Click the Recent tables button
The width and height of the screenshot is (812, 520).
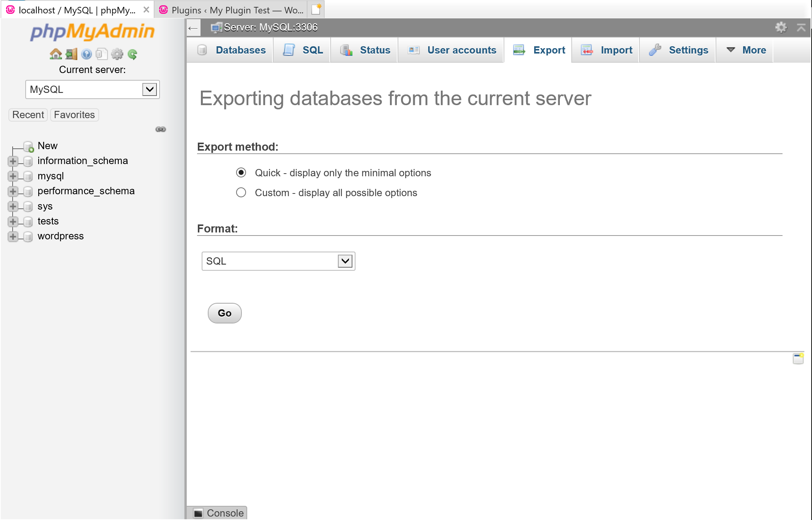(x=28, y=115)
